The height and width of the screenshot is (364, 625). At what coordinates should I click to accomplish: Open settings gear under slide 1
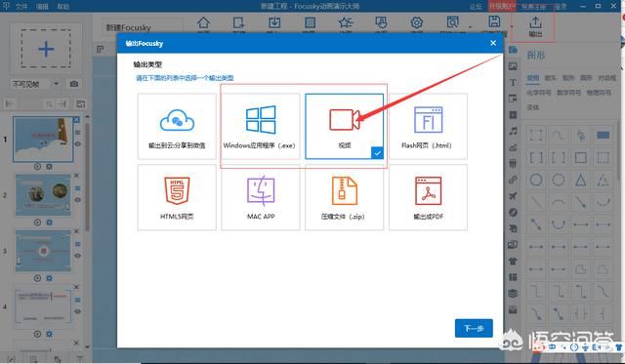pos(49,167)
